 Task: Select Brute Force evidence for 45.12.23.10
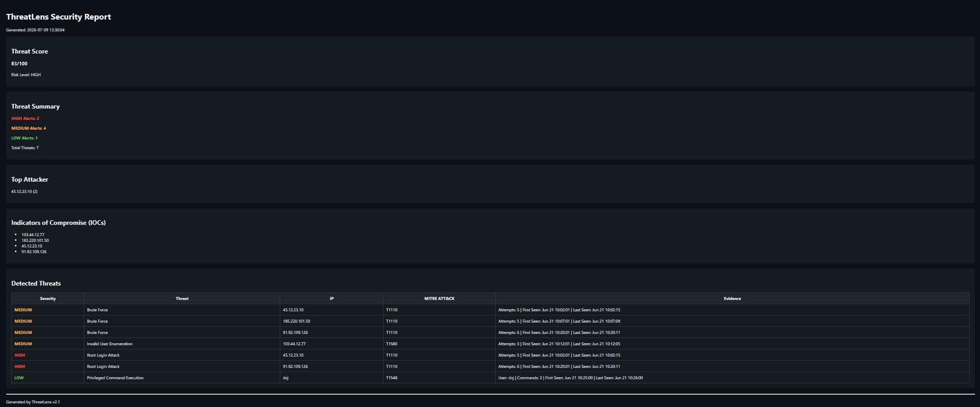(x=559, y=310)
